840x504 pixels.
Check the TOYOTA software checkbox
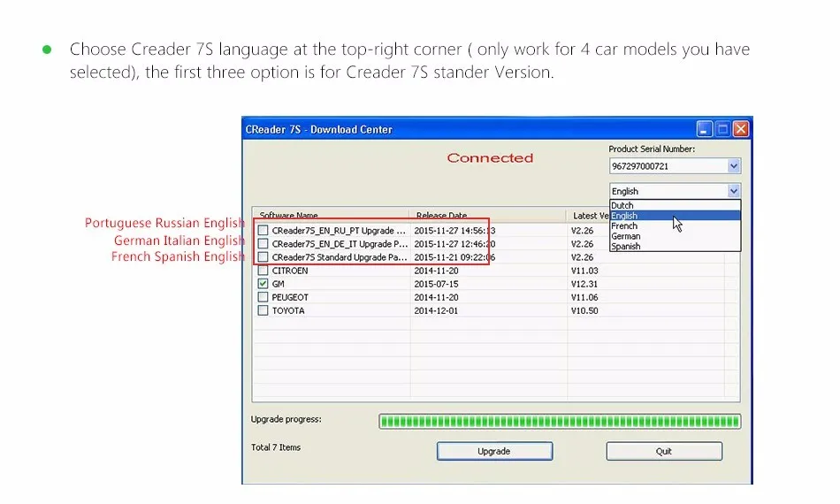263,310
